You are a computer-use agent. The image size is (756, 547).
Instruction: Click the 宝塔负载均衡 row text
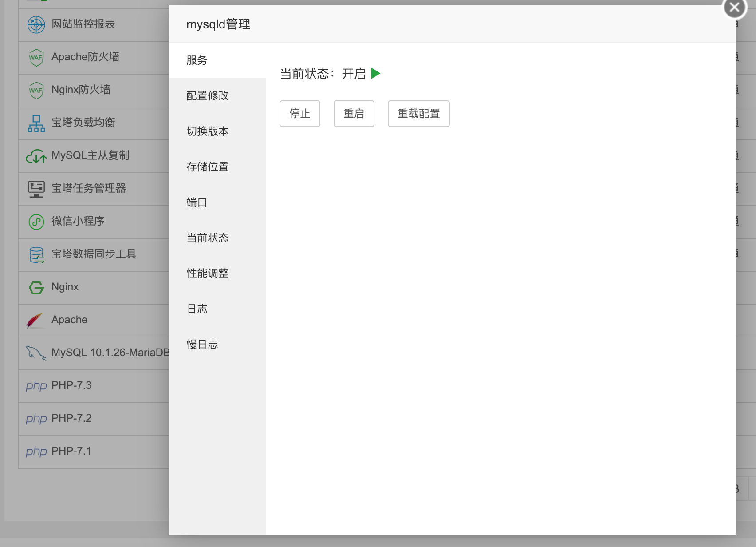(83, 123)
